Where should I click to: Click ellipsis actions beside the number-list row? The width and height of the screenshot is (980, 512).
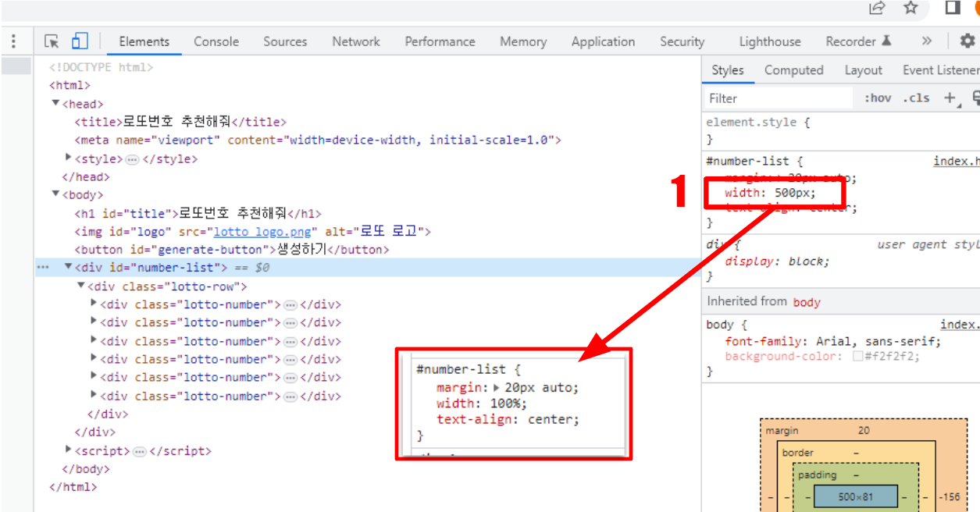43,268
